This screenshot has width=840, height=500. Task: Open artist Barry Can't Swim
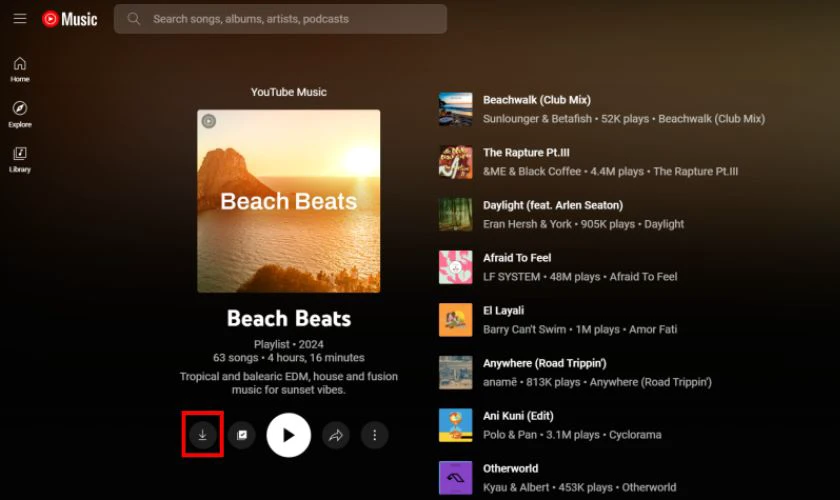coord(524,329)
